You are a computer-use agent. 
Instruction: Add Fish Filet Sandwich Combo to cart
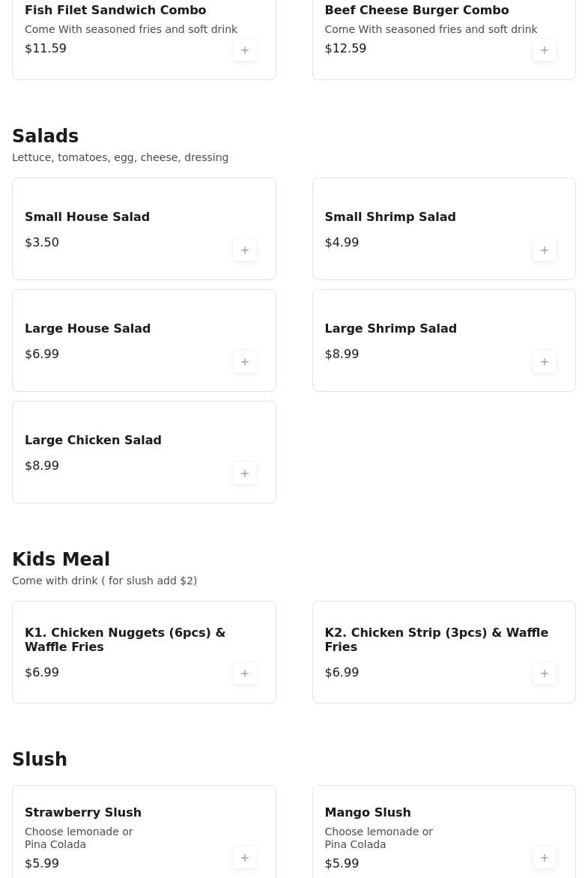tap(245, 50)
